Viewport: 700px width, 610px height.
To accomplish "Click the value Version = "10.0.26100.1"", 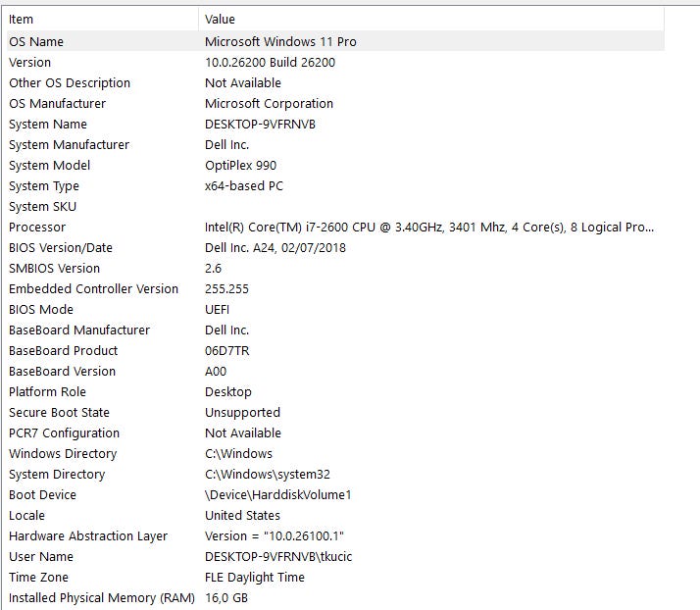I will pyautogui.click(x=275, y=535).
